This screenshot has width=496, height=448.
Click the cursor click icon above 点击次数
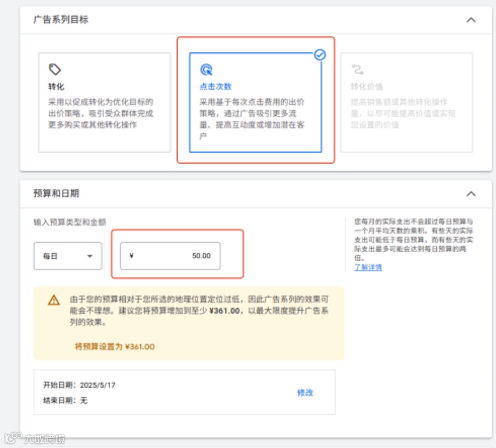click(206, 70)
